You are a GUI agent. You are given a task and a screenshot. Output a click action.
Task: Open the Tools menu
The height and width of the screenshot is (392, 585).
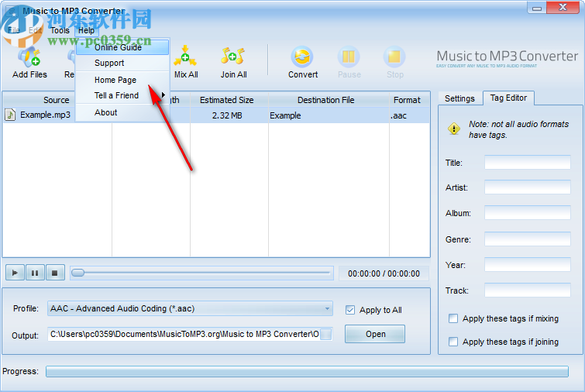click(60, 30)
